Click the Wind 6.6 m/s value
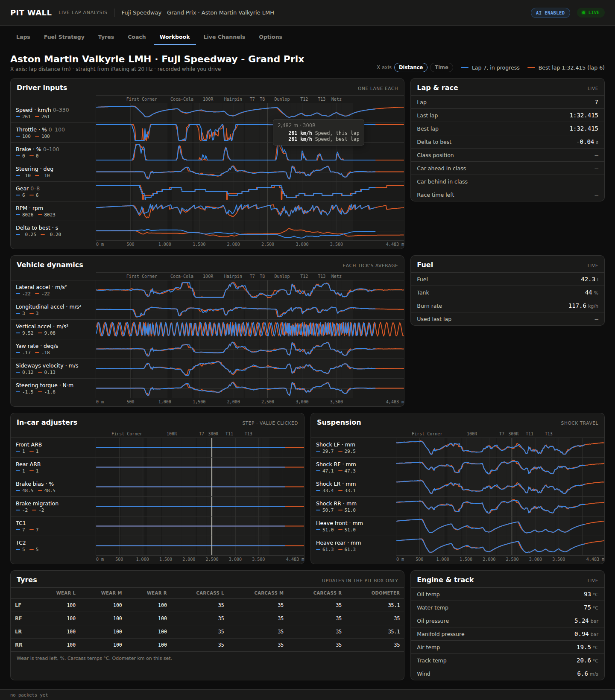The width and height of the screenshot is (615, 700). [588, 674]
